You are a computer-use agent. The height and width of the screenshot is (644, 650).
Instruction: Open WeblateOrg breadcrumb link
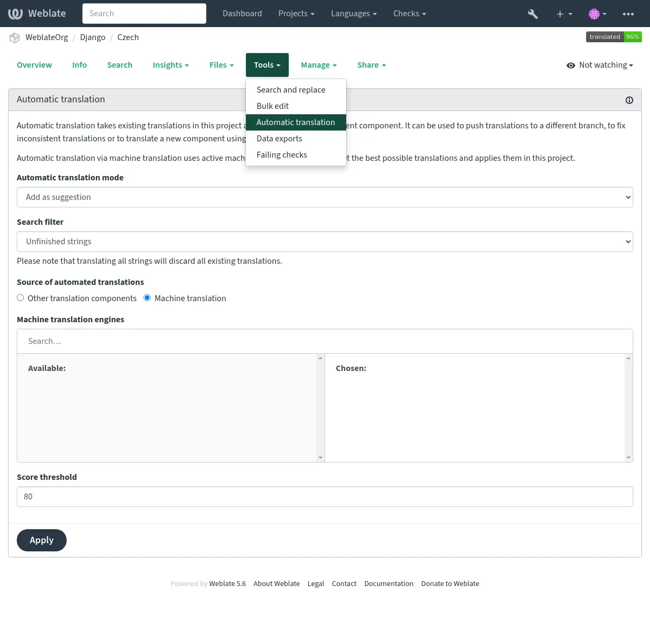pos(47,37)
